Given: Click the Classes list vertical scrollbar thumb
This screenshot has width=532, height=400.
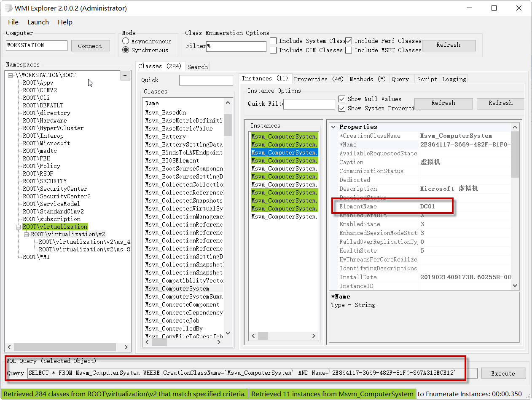Looking at the screenshot, I should point(228,125).
